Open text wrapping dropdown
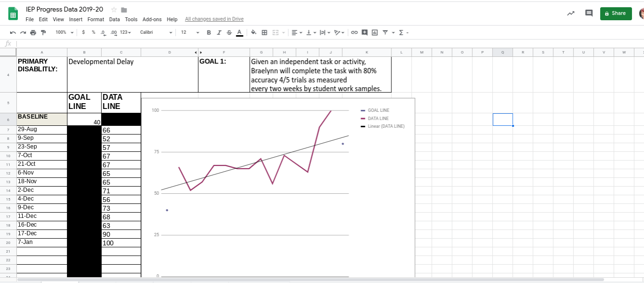This screenshot has width=644, height=283. point(324,32)
